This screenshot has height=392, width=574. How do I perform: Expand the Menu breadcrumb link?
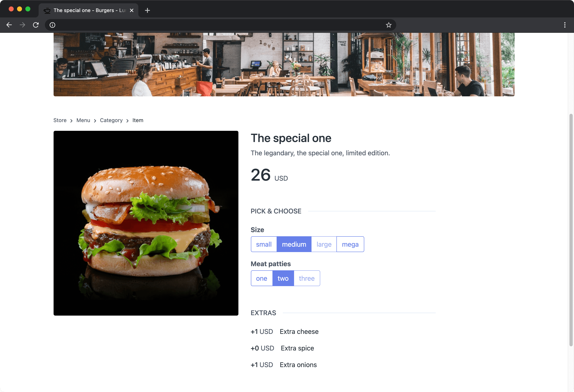[x=83, y=120]
